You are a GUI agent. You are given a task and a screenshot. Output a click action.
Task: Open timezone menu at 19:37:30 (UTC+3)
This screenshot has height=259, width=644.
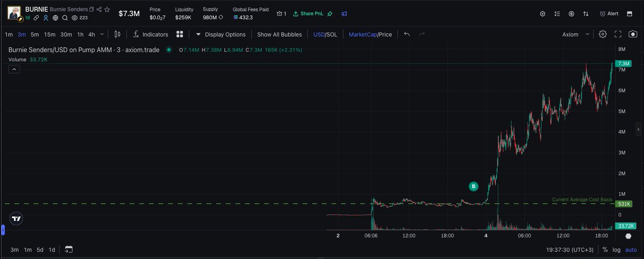pyautogui.click(x=570, y=250)
